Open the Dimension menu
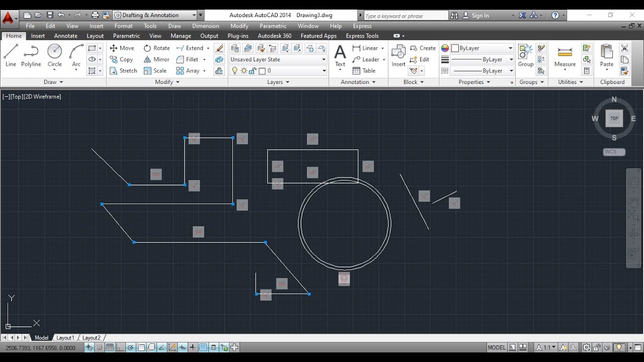644x362 pixels. 205,26
